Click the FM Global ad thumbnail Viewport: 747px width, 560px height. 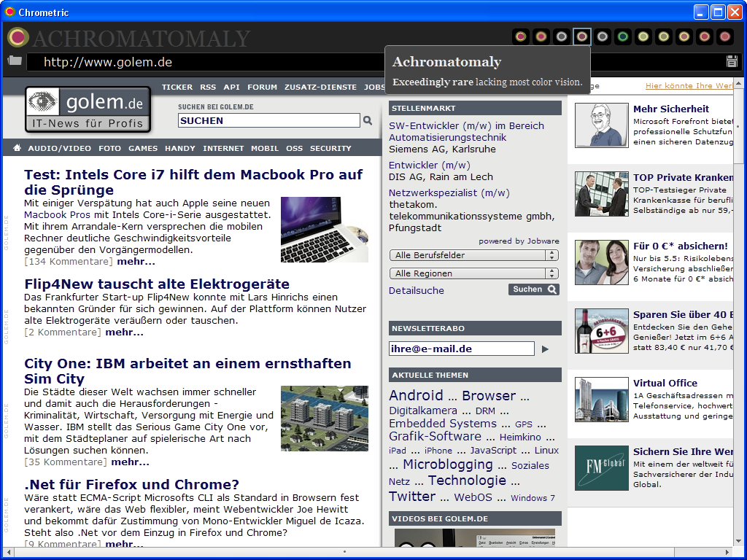[x=602, y=468]
